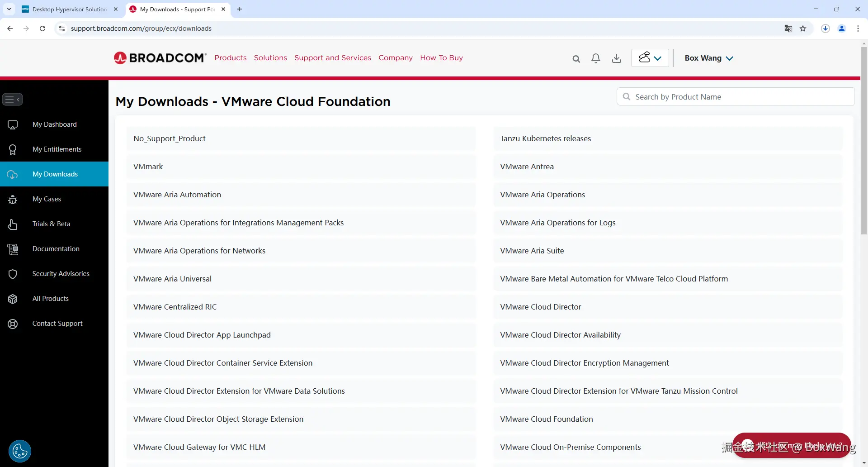Open the How To Buy menu
This screenshot has height=467, width=868.
pyautogui.click(x=441, y=58)
